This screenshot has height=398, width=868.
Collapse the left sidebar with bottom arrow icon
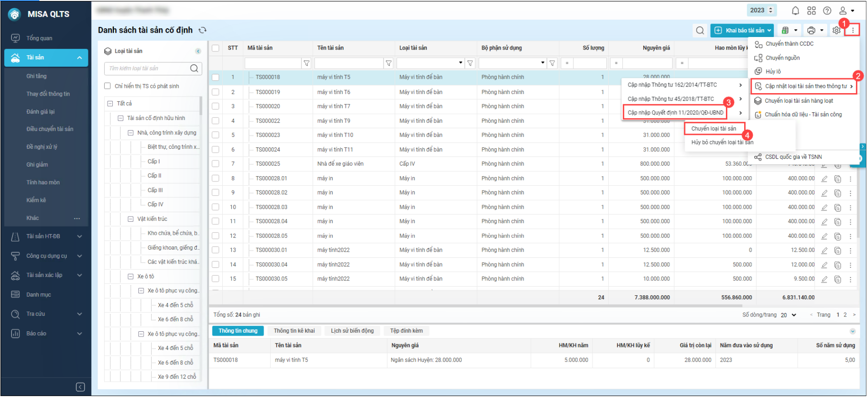(80, 387)
